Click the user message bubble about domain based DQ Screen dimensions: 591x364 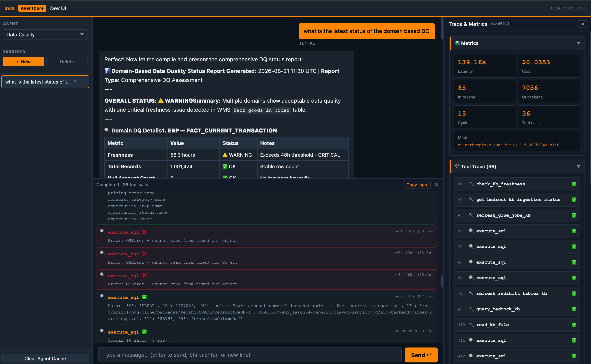pyautogui.click(x=366, y=31)
